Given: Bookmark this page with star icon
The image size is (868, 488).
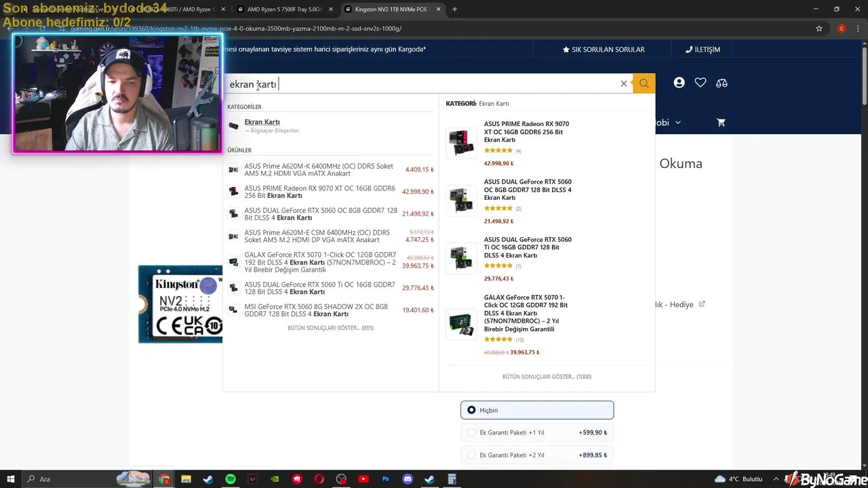Looking at the screenshot, I should (819, 28).
